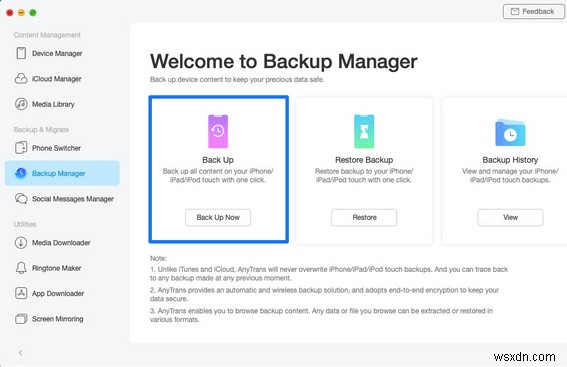
Task: Click the Utilities section label
Action: [x=25, y=224]
